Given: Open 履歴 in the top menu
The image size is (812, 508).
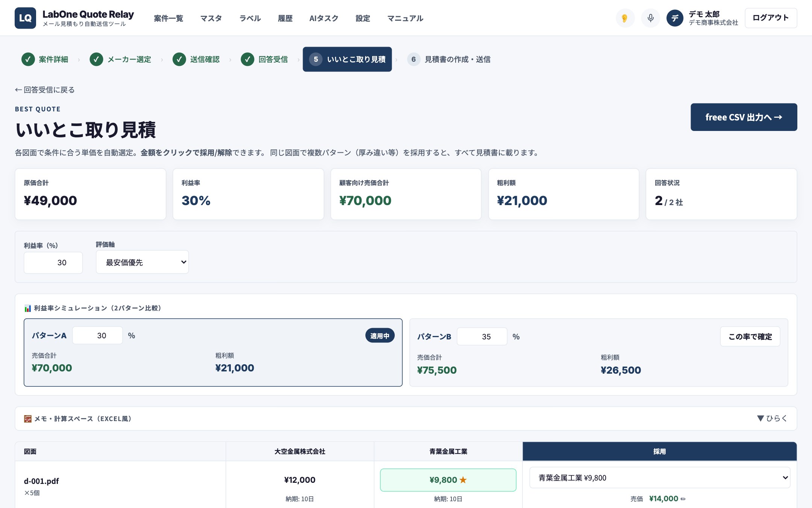Looking at the screenshot, I should pyautogui.click(x=285, y=18).
